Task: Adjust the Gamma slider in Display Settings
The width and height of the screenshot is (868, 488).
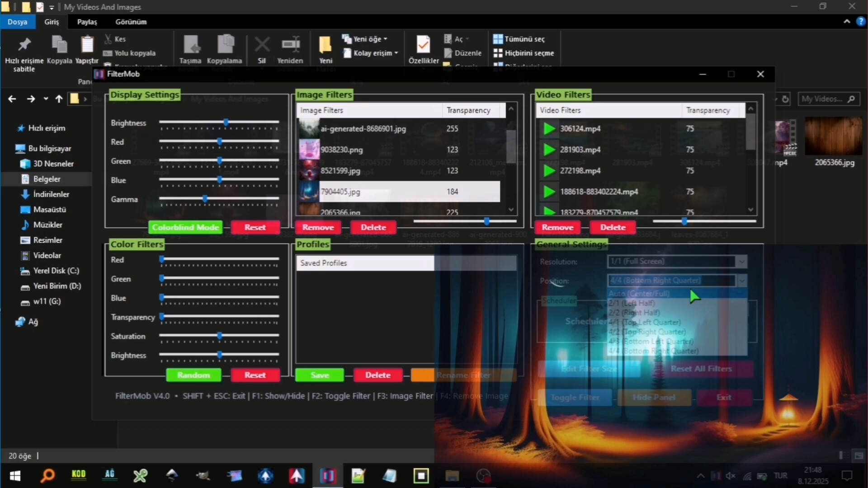Action: [x=206, y=199]
